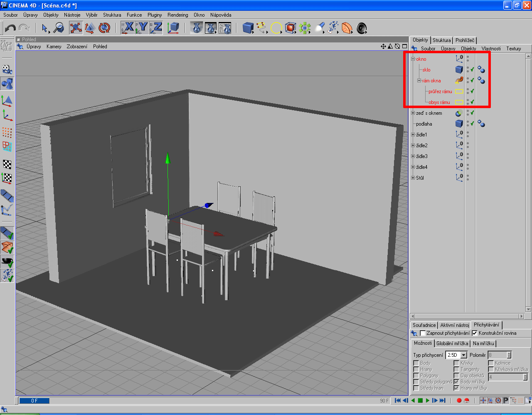Viewport: 532px width, 415px height.
Task: Uncheck Konstrukční rovina checkbox
Action: [x=475, y=333]
